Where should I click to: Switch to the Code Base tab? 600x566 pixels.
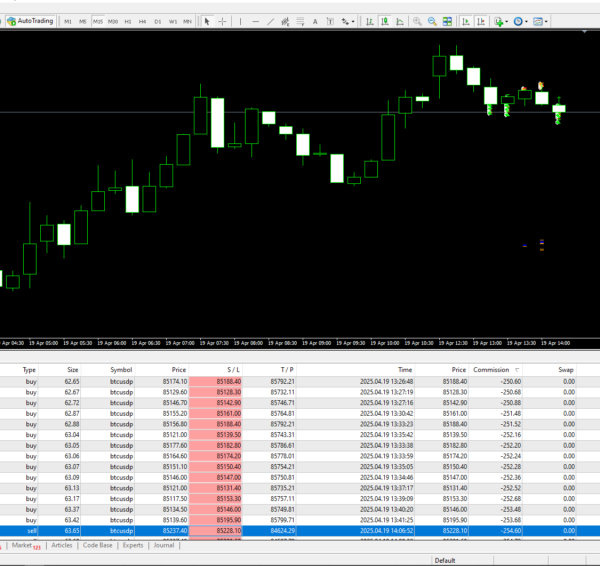pos(97,546)
